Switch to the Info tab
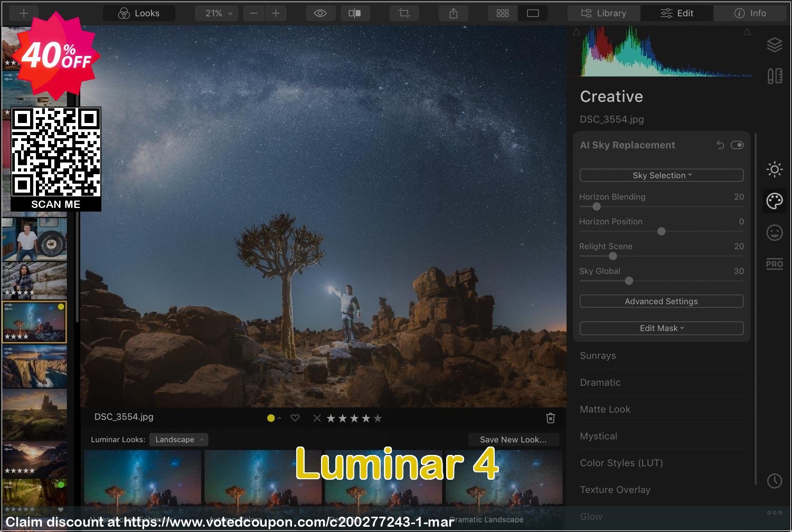Screen dimensions: 792x532 pos(750,13)
